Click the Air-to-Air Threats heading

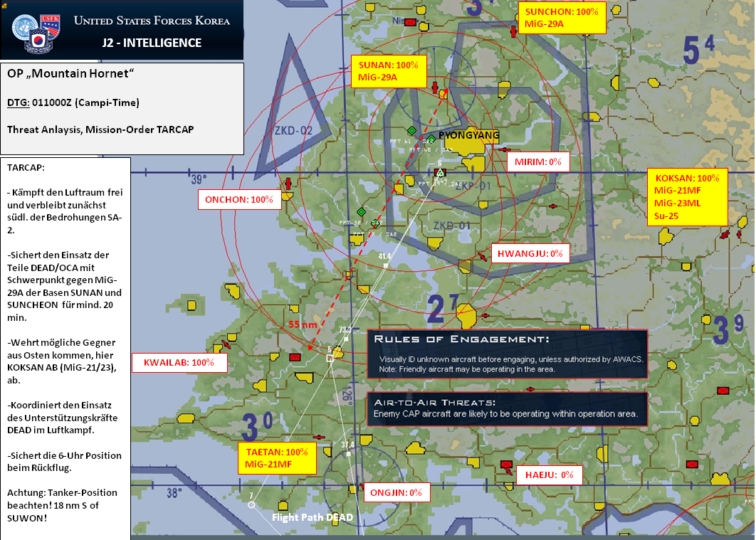(435, 402)
